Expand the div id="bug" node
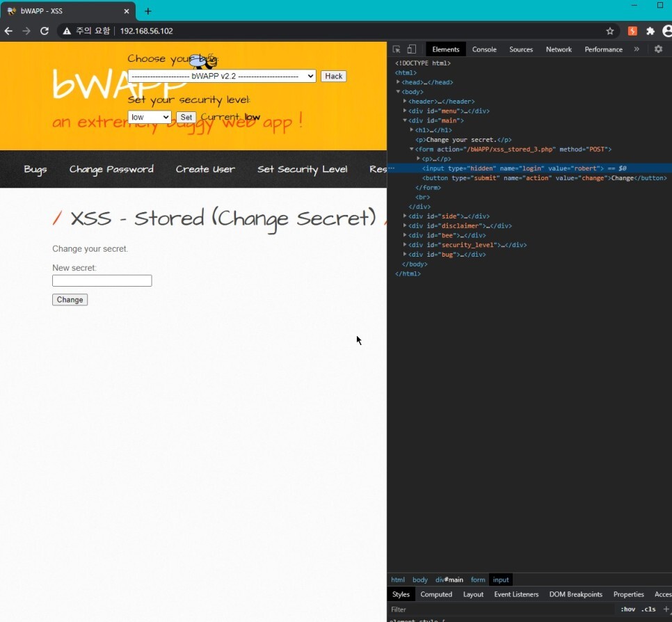672x622 pixels. click(x=405, y=254)
